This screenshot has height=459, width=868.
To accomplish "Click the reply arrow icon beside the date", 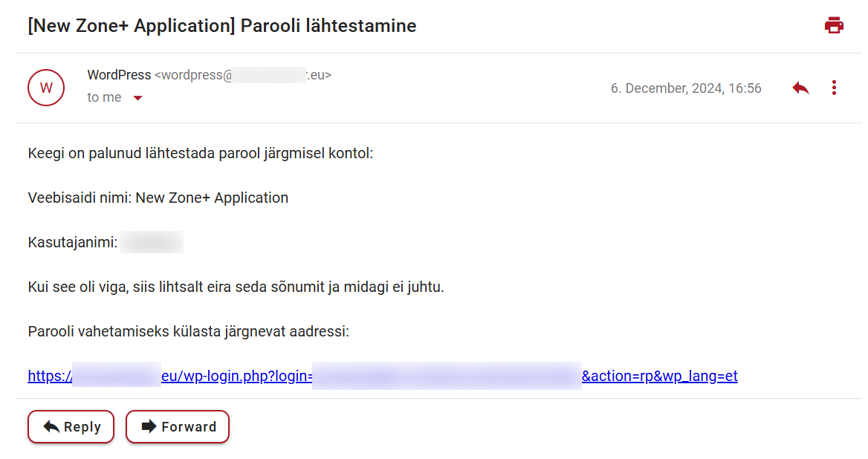I will click(800, 88).
